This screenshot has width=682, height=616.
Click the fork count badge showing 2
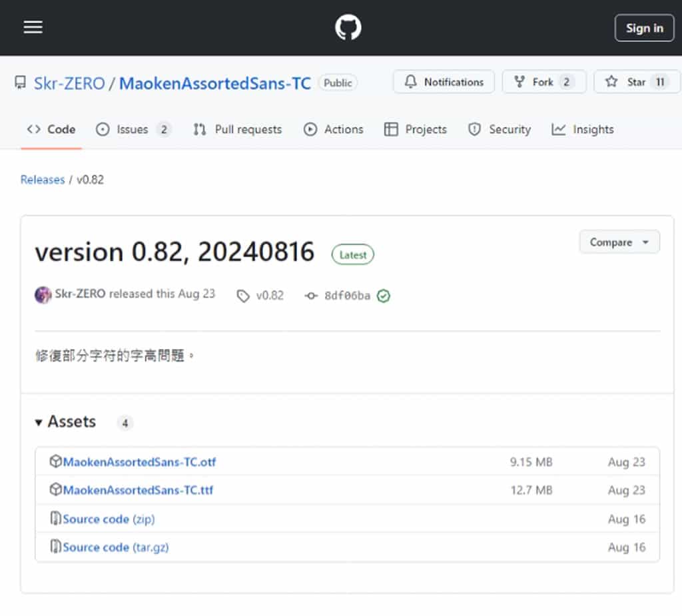566,82
